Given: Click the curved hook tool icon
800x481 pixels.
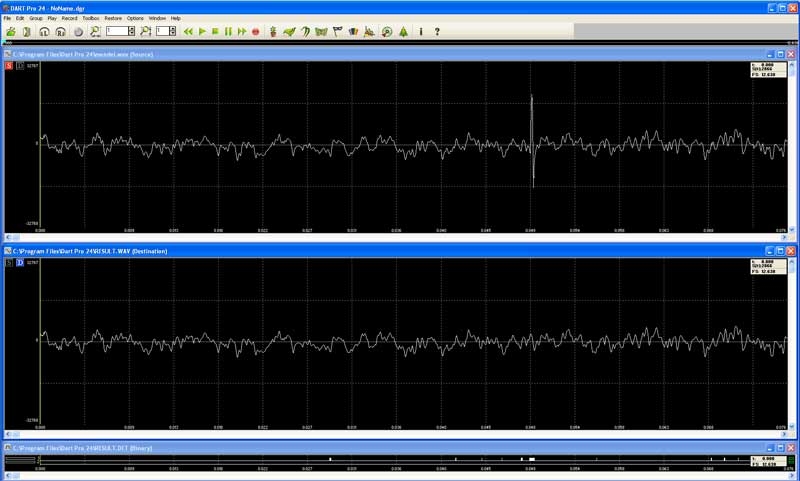Looking at the screenshot, I should pos(306,32).
